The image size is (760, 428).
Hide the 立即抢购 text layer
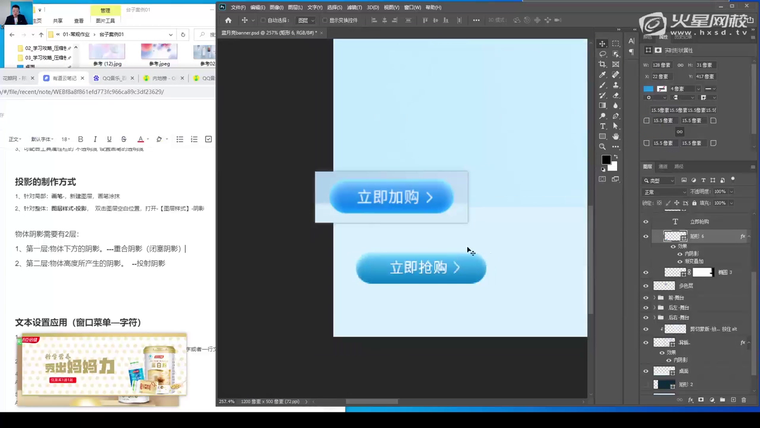pos(646,222)
